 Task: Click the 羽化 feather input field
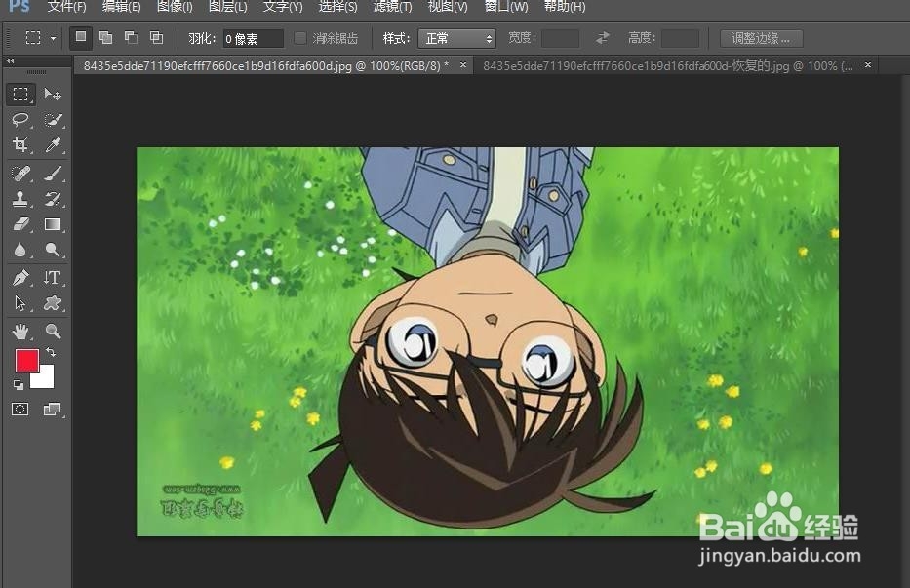pyautogui.click(x=253, y=38)
